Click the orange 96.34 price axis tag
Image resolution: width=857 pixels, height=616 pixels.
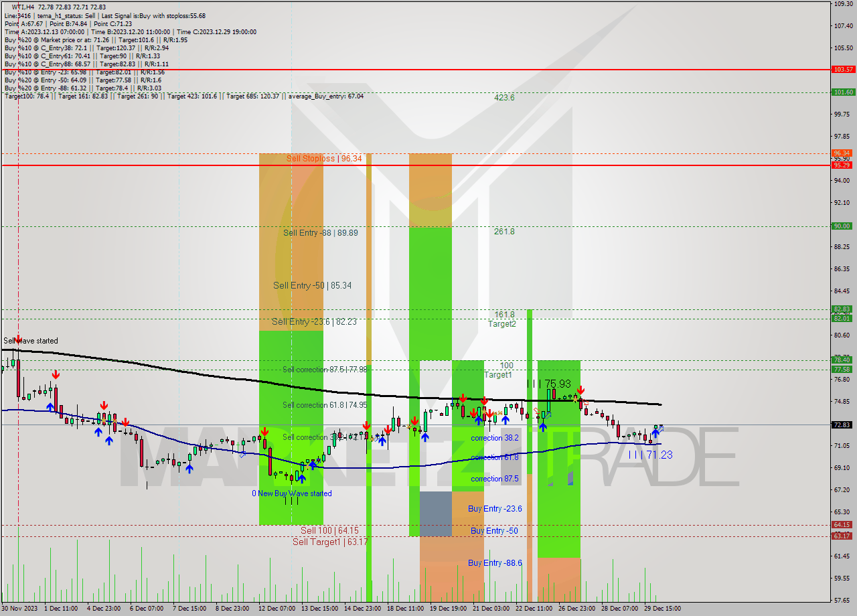842,153
